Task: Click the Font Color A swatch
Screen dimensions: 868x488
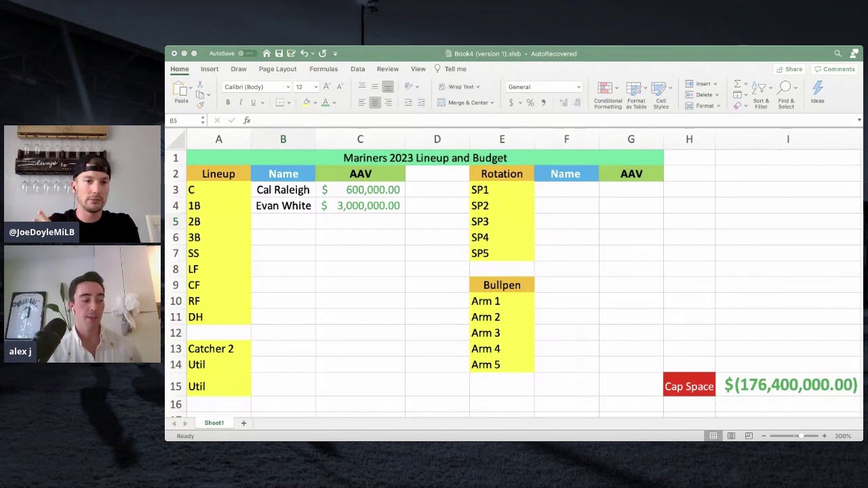Action: (325, 102)
